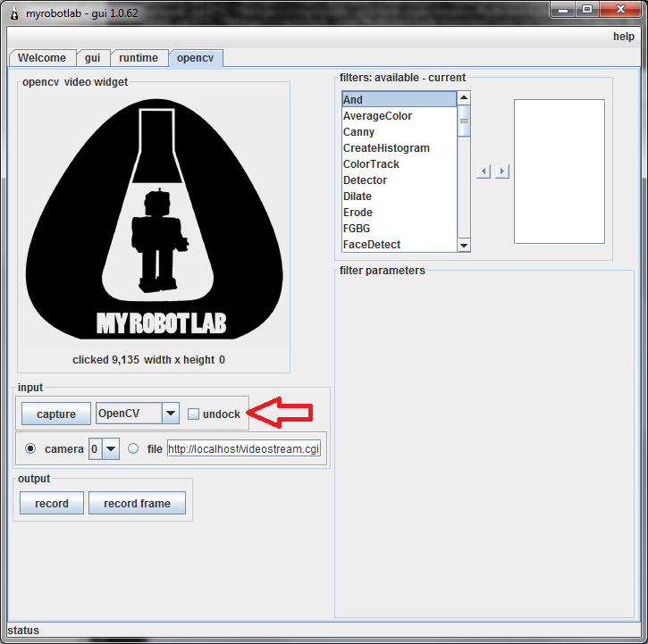Viewport: 648px width, 644px height.
Task: Select the camera radio button
Action: pyautogui.click(x=30, y=448)
